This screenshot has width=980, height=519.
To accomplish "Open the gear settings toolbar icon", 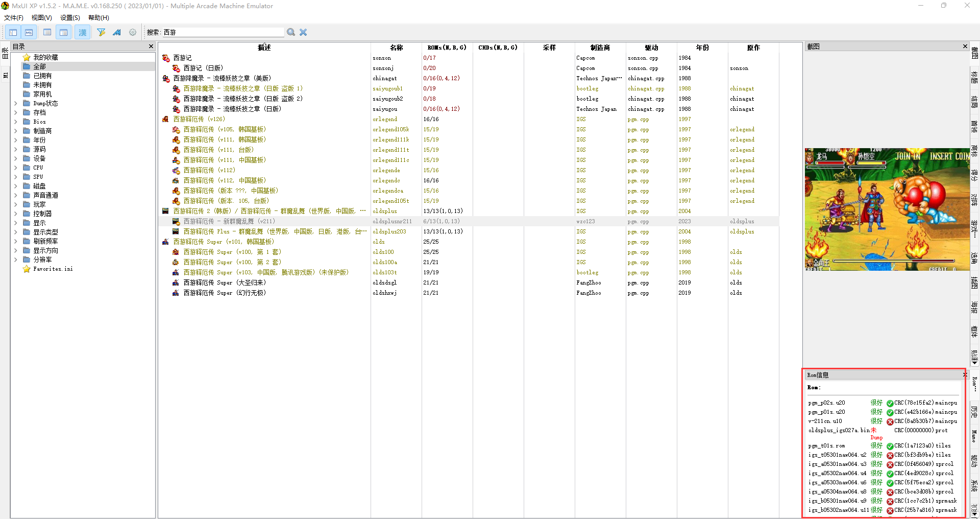I will coord(133,32).
